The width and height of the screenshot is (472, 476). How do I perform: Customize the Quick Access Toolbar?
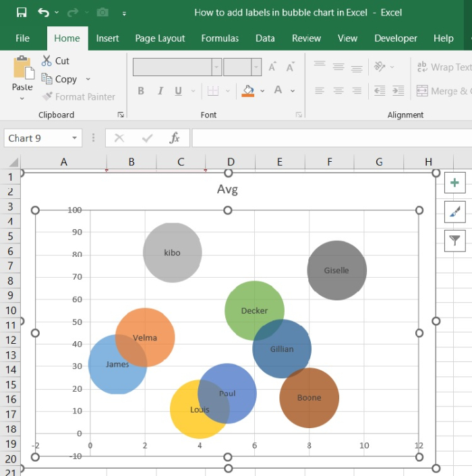pyautogui.click(x=124, y=13)
